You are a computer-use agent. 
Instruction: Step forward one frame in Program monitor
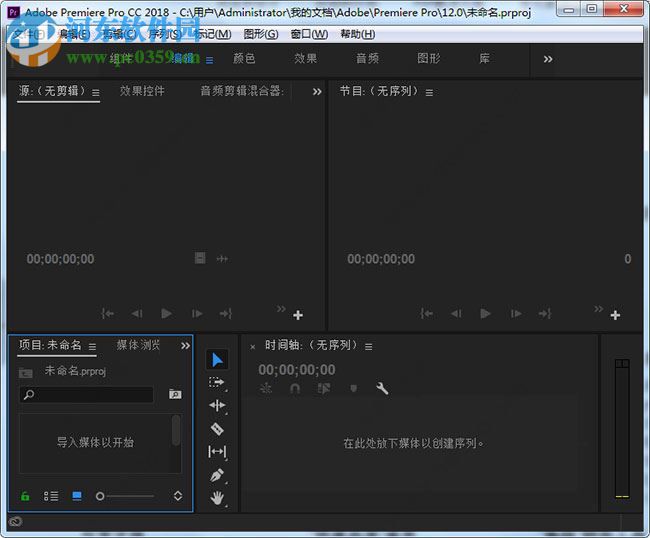pyautogui.click(x=516, y=313)
